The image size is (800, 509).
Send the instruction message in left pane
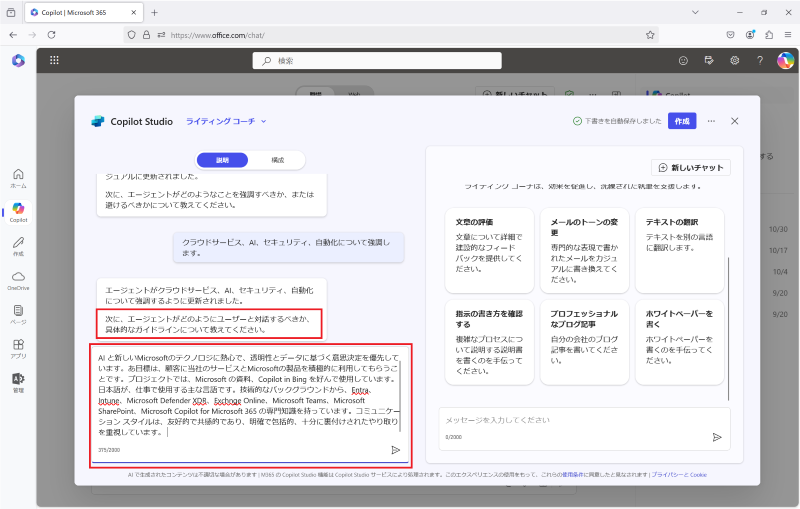(395, 450)
